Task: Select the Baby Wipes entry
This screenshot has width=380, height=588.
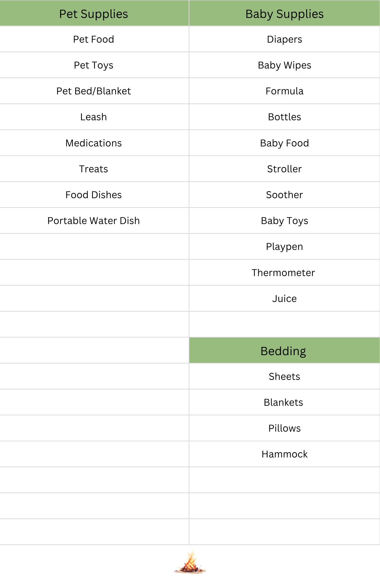Action: point(285,65)
